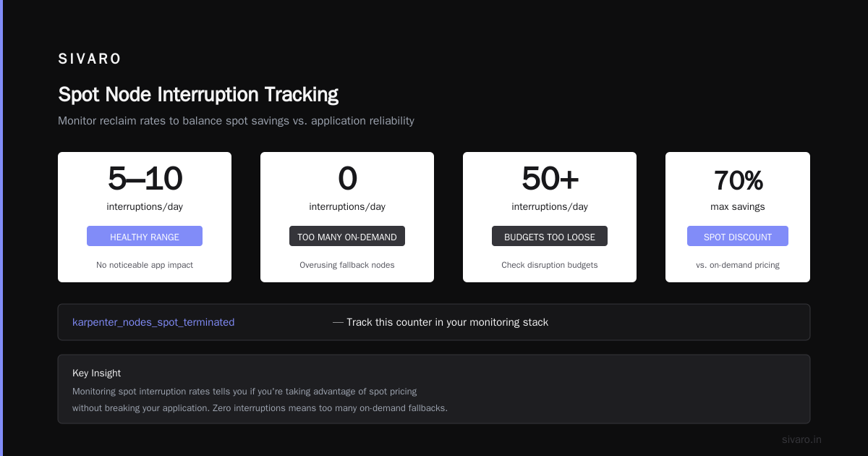The image size is (868, 456).
Task: Select 'No noticeable app impact' caption
Action: 145,265
